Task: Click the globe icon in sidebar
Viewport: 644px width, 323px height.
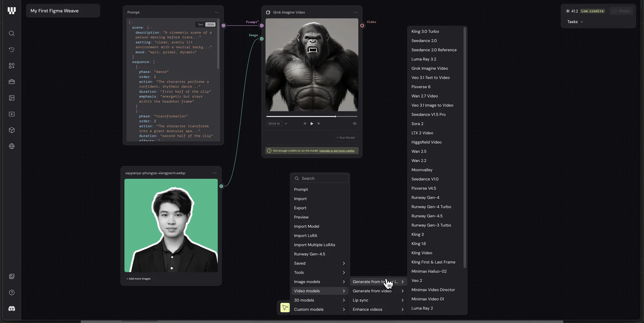Action: [12, 146]
